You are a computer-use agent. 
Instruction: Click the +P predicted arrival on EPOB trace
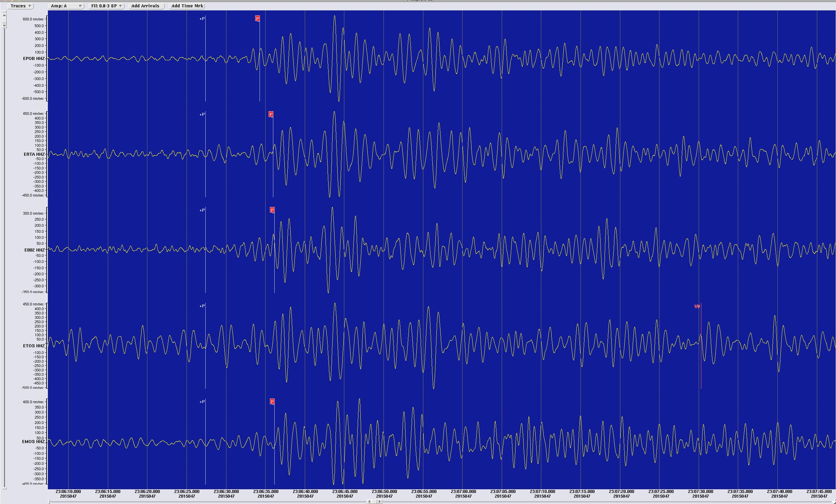coord(202,19)
